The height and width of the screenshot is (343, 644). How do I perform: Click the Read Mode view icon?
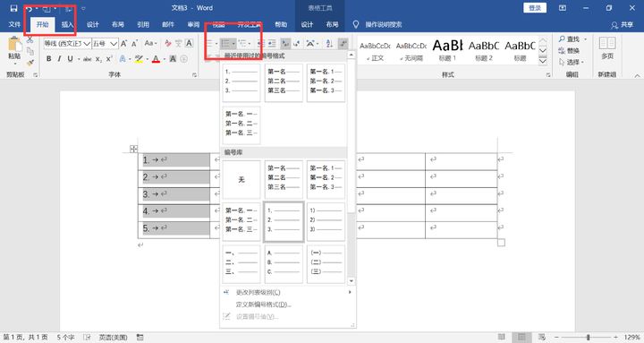502,338
